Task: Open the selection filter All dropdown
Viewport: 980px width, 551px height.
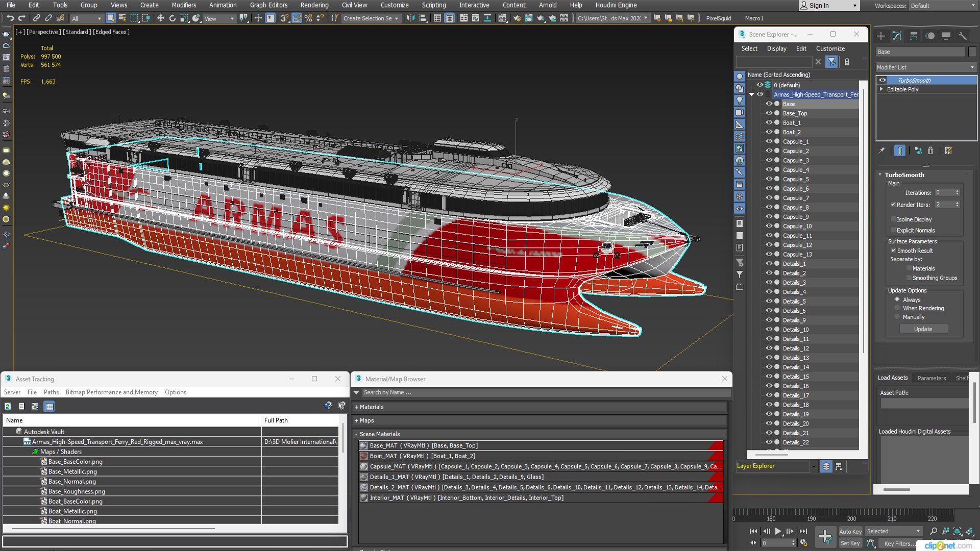Action: (x=86, y=18)
